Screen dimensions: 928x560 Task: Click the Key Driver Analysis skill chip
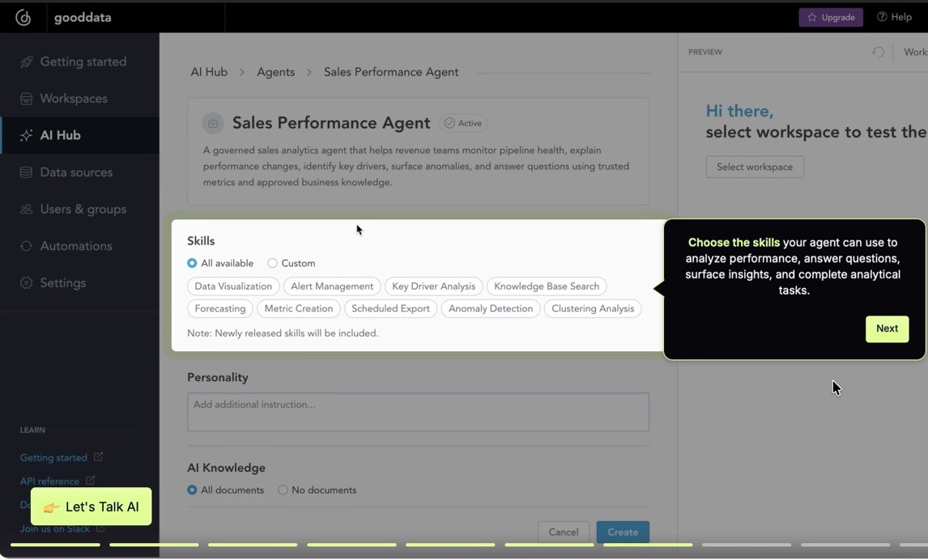(434, 286)
